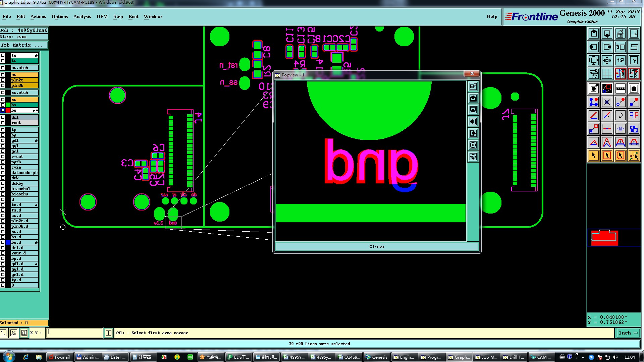Open the Analysis menu

(x=82, y=16)
